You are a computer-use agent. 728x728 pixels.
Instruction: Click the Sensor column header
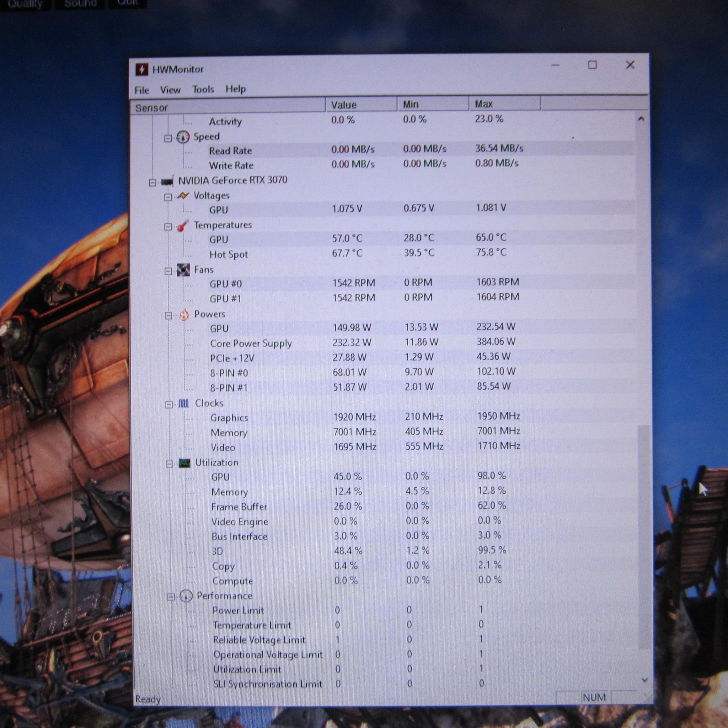click(227, 106)
